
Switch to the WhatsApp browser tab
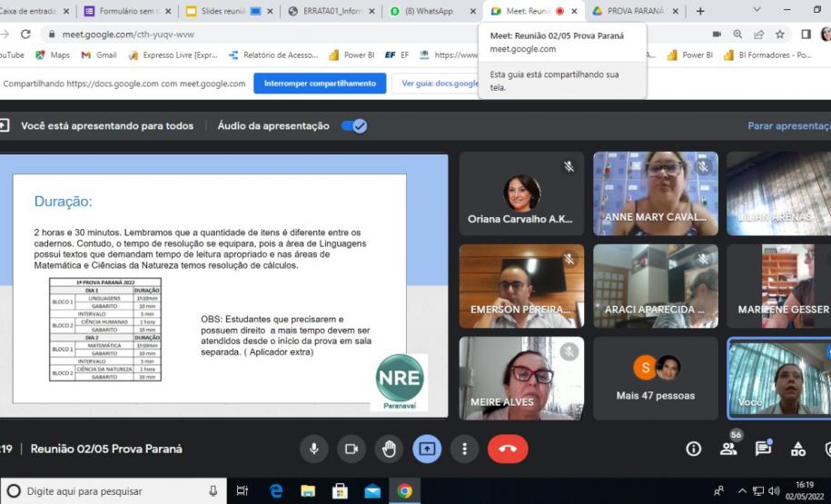pos(432,11)
